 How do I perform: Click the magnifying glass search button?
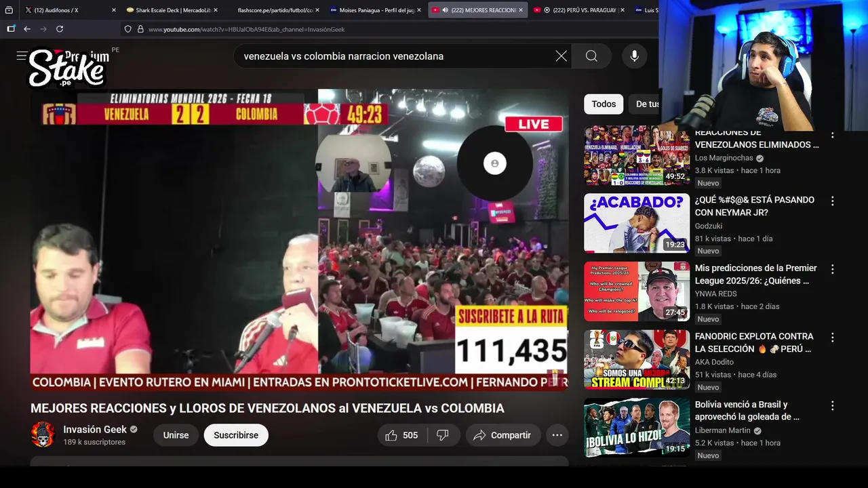coord(591,56)
